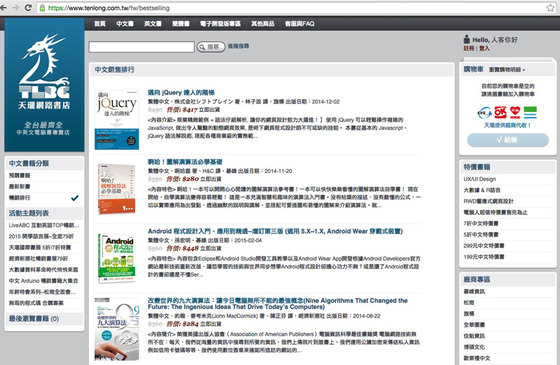
Task: Open the 電子開發版專區 menu item
Action: (x=220, y=24)
